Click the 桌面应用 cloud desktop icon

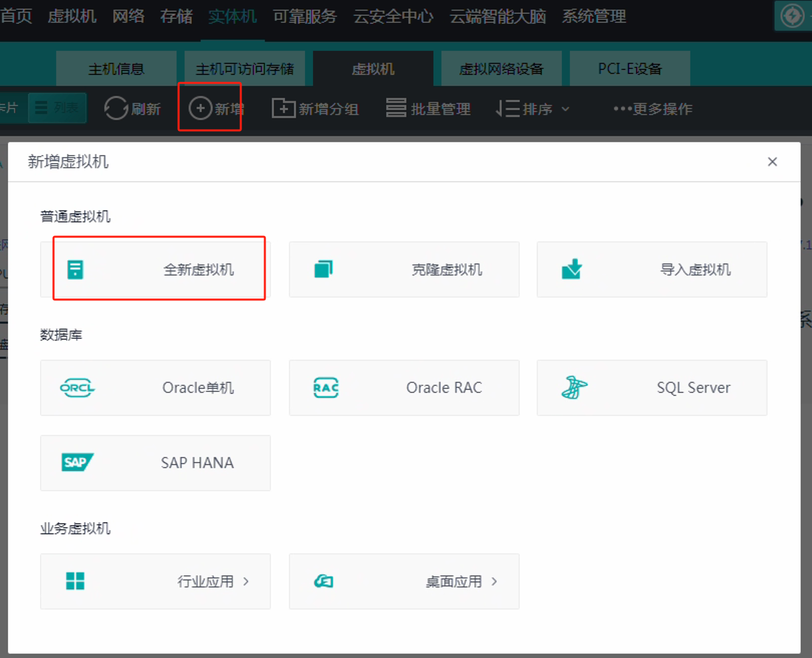(324, 581)
